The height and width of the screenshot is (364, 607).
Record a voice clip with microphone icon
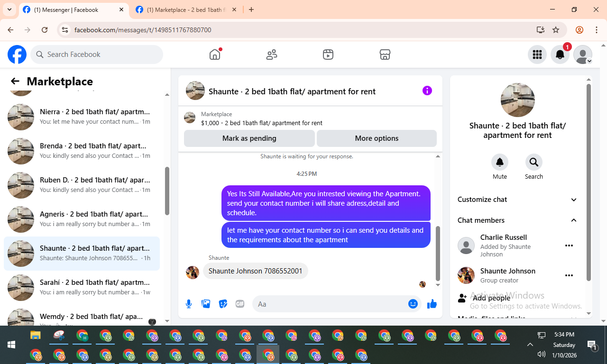point(189,304)
